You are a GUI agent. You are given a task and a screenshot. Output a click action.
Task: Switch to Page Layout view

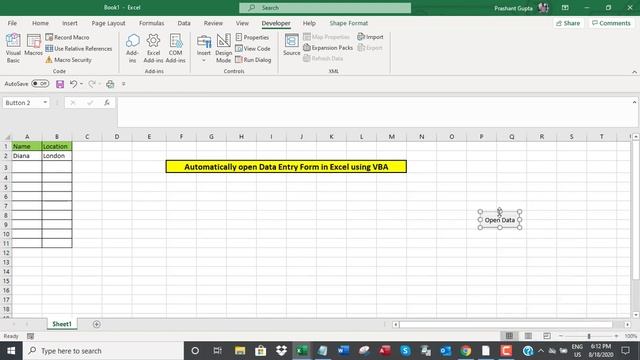[x=528, y=336]
